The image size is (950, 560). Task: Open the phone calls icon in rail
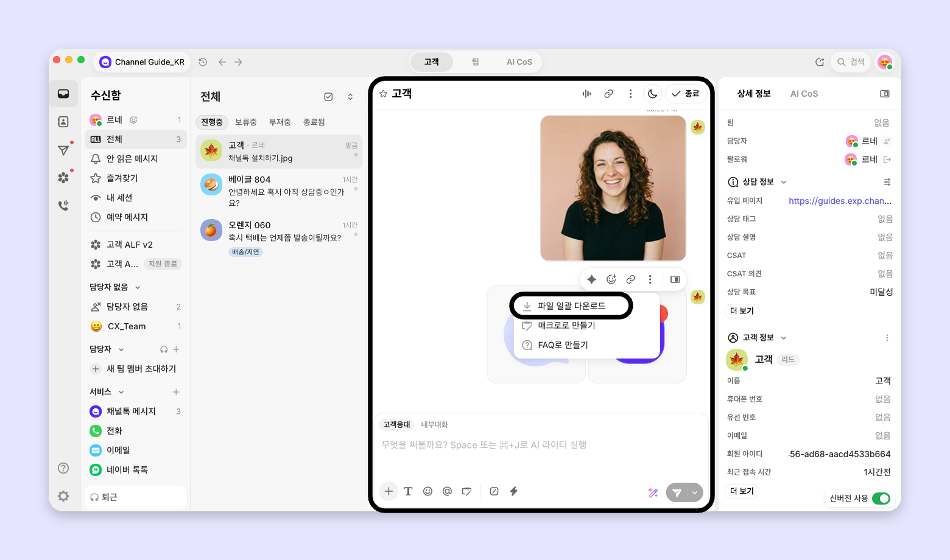click(63, 206)
